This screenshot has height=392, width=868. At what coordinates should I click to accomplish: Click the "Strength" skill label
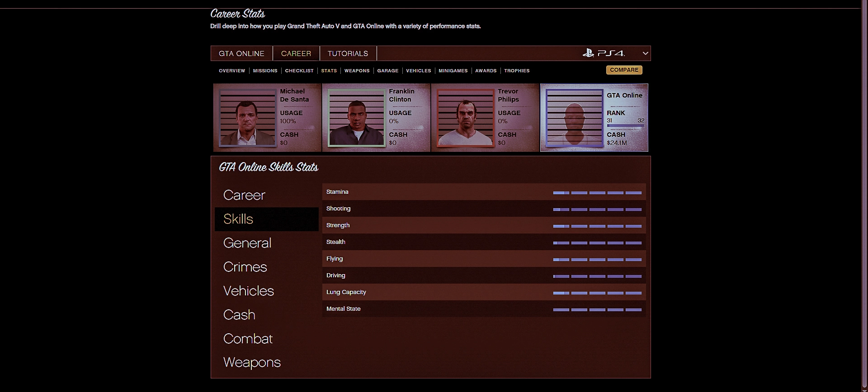coord(338,225)
